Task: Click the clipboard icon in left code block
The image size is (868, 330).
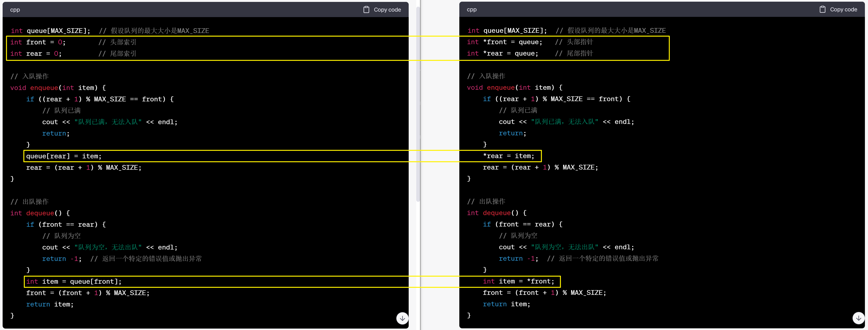Action: (366, 9)
